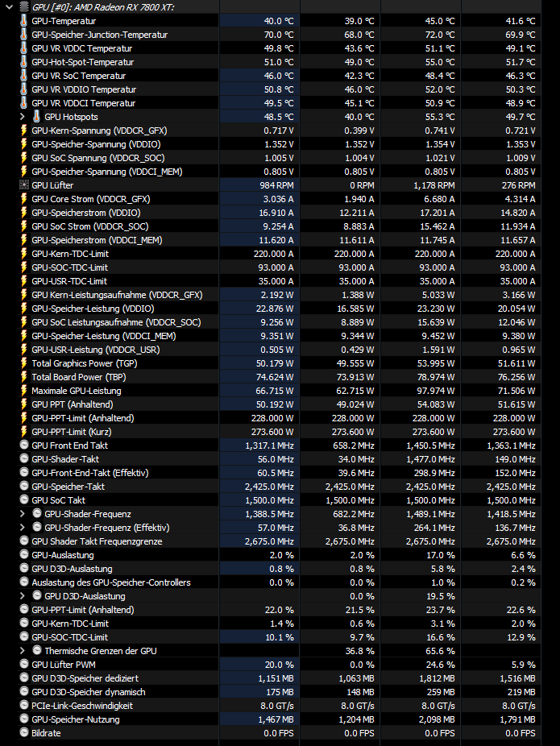Image resolution: width=560 pixels, height=746 pixels.
Task: Select GPU-Speicher-Leistung (VDDIO) label
Action: (x=93, y=309)
